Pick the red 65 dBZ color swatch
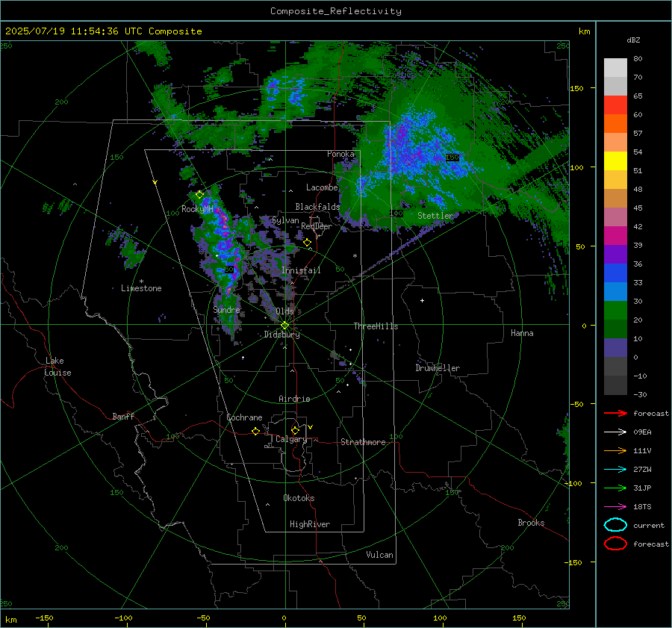Viewport: 672px width, 628px height. pyautogui.click(x=615, y=105)
